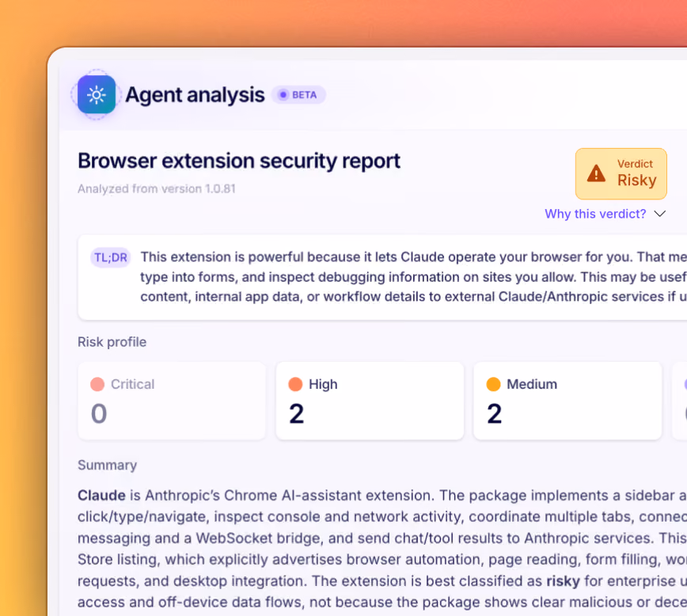Click the Risky verdict warning triangle icon
The height and width of the screenshot is (616, 687).
coord(596,173)
